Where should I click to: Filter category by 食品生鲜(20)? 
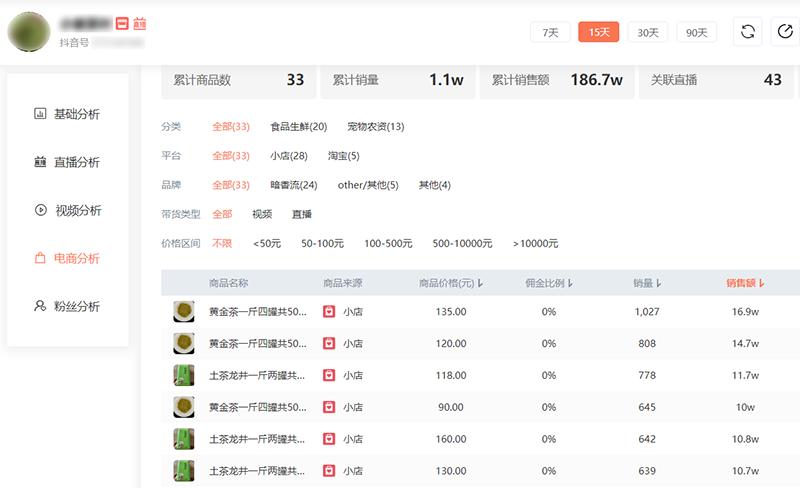tap(298, 127)
